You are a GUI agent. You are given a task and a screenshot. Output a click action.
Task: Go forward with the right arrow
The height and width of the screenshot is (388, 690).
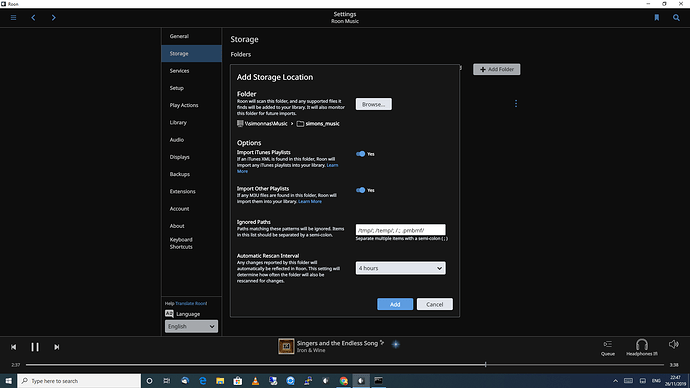point(54,18)
